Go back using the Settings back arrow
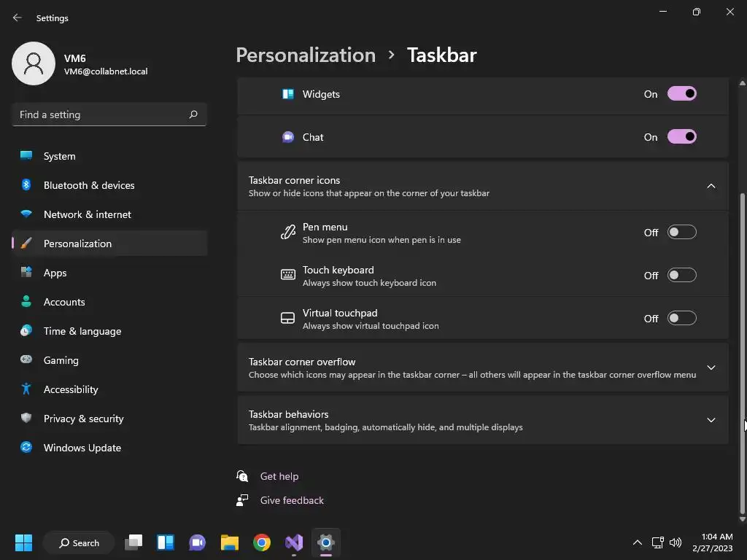 coord(18,17)
